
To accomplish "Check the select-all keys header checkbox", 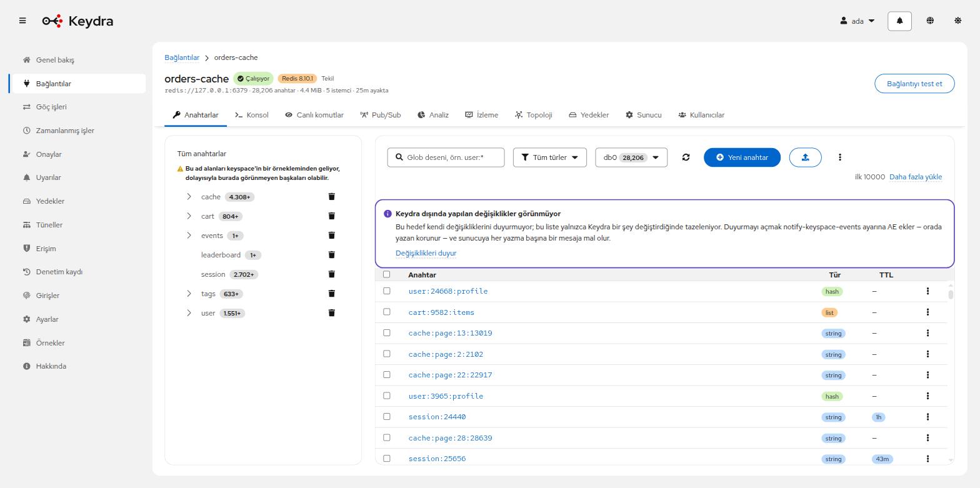I will point(386,274).
